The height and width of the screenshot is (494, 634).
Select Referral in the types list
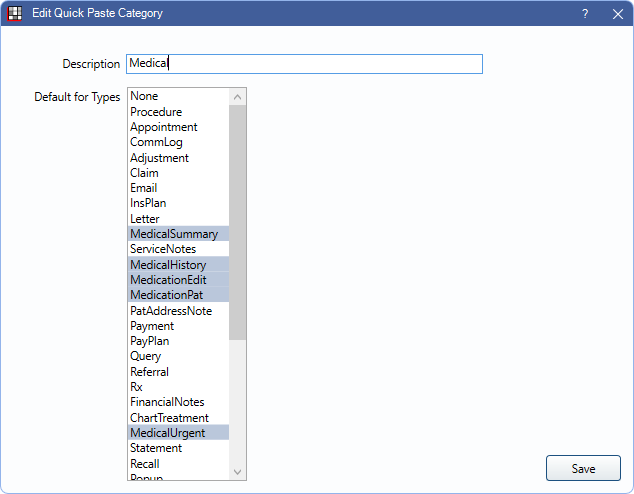178,372
